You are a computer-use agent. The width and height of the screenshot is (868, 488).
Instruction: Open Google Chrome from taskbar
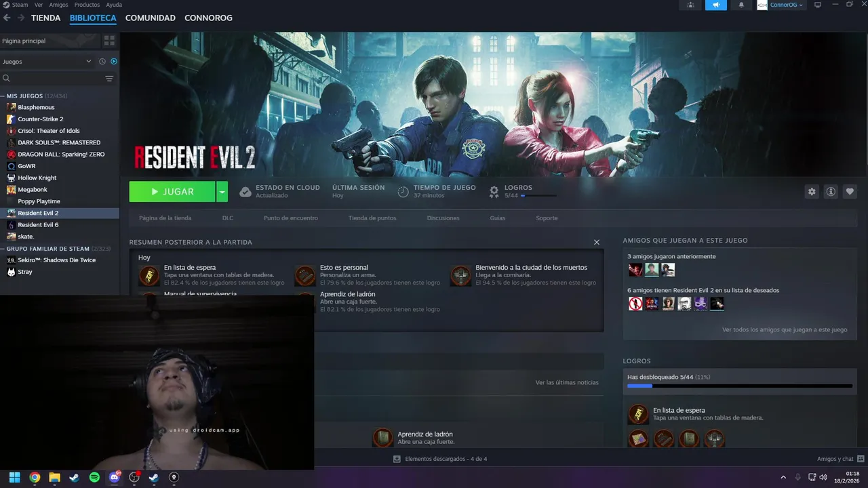pyautogui.click(x=35, y=477)
